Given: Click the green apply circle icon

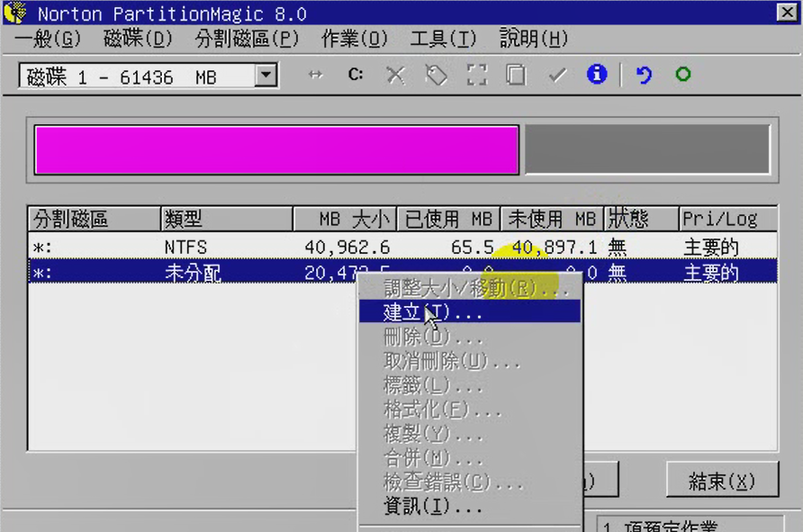Looking at the screenshot, I should tap(683, 75).
